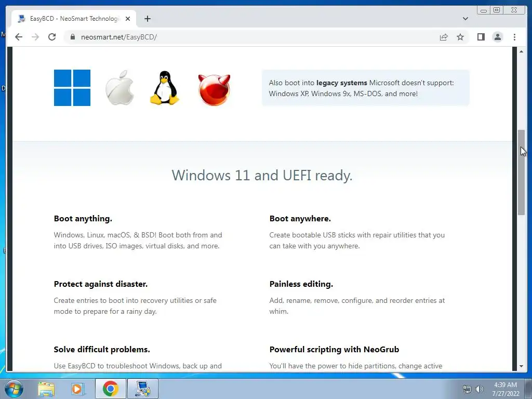Click the network tray icon

[x=467, y=389]
